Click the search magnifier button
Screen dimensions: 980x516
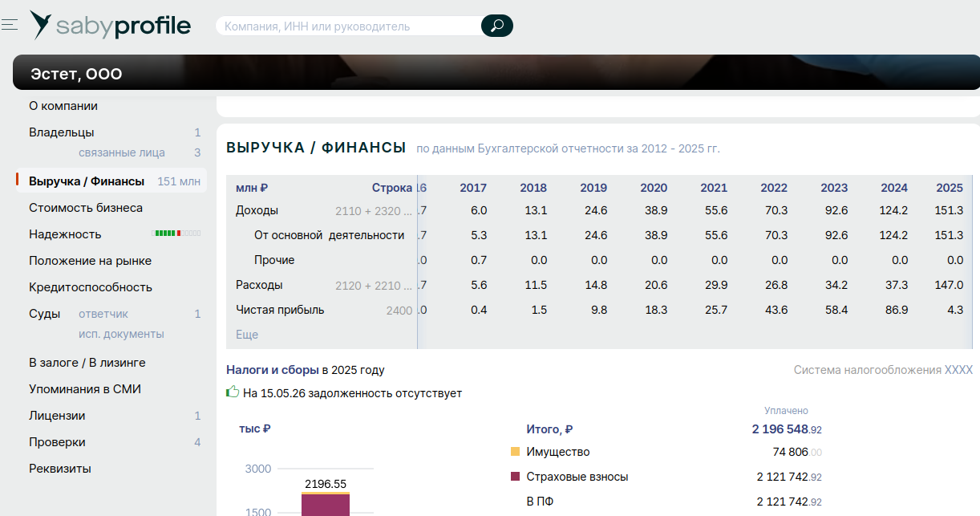coord(497,26)
